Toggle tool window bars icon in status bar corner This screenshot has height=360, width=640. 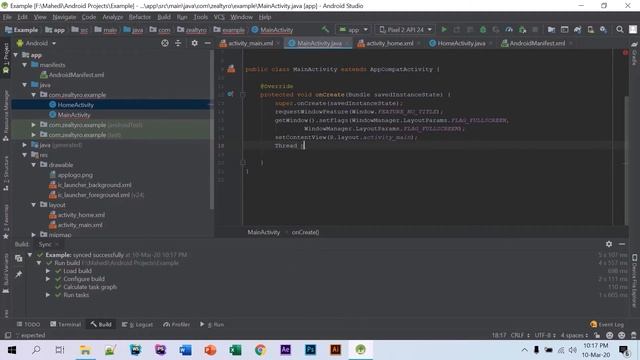[x=7, y=335]
